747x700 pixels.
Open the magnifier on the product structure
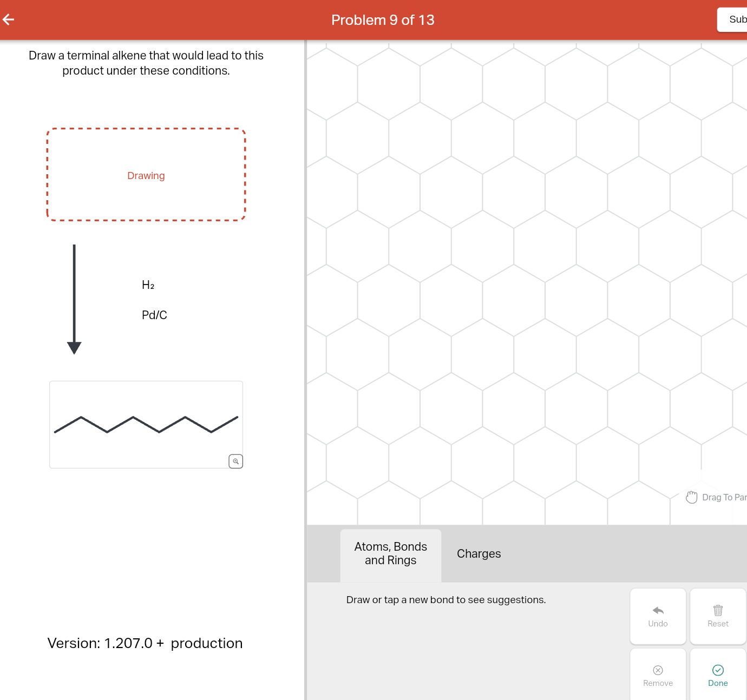[235, 461]
